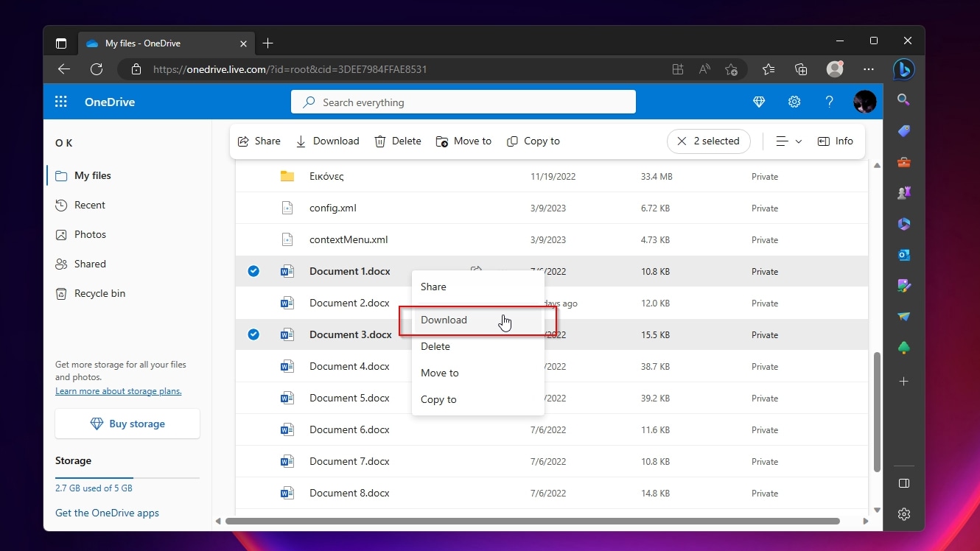Close the My files - OneDrive tab
This screenshot has width=980, height=551.
pos(244,43)
